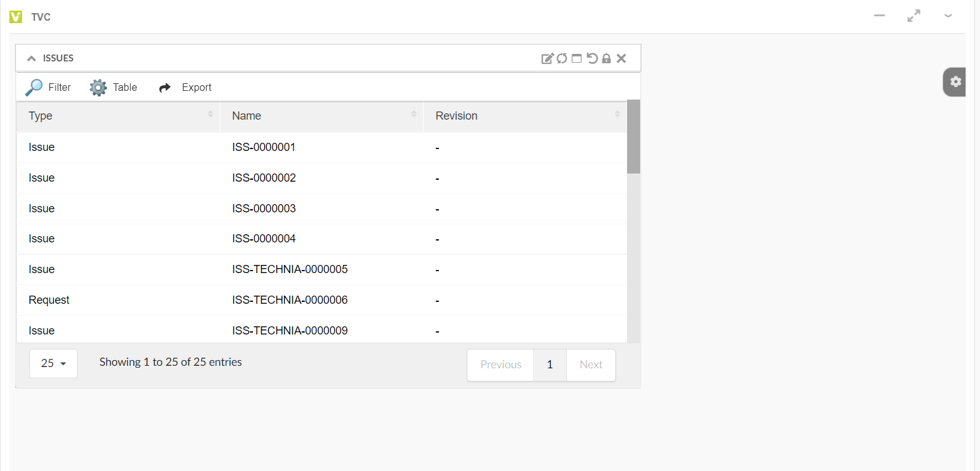Click the Next pagination button
Viewport: 980px width, 471px height.
pos(590,365)
